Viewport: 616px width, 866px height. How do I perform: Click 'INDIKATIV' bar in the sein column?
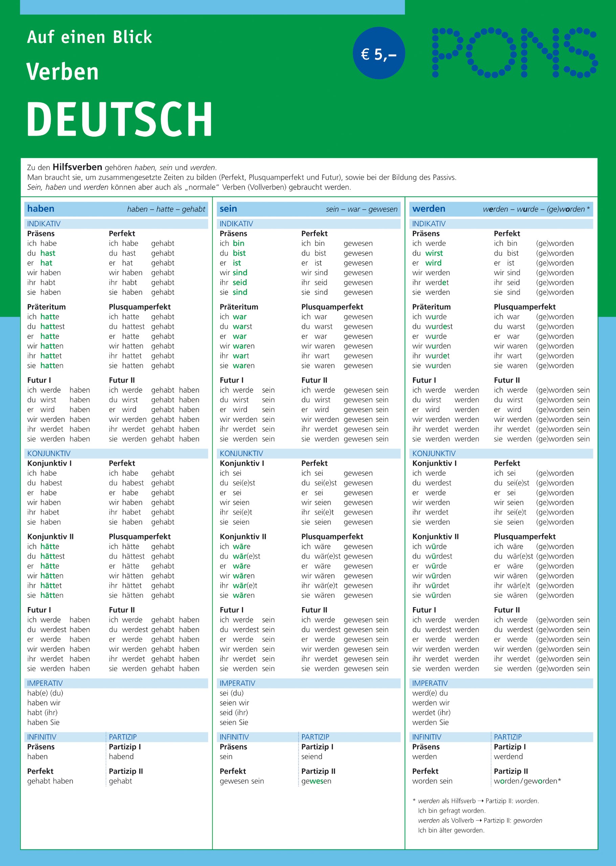click(x=309, y=224)
